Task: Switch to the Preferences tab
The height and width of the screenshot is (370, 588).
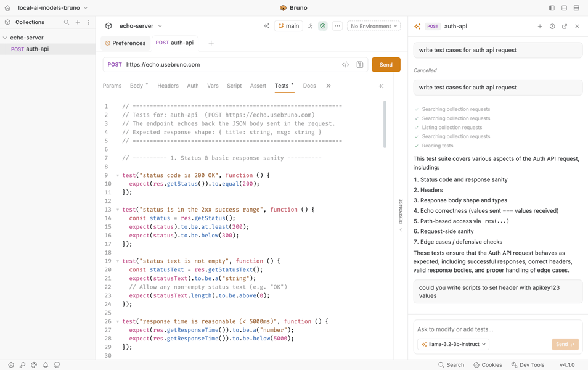Action: coord(125,43)
